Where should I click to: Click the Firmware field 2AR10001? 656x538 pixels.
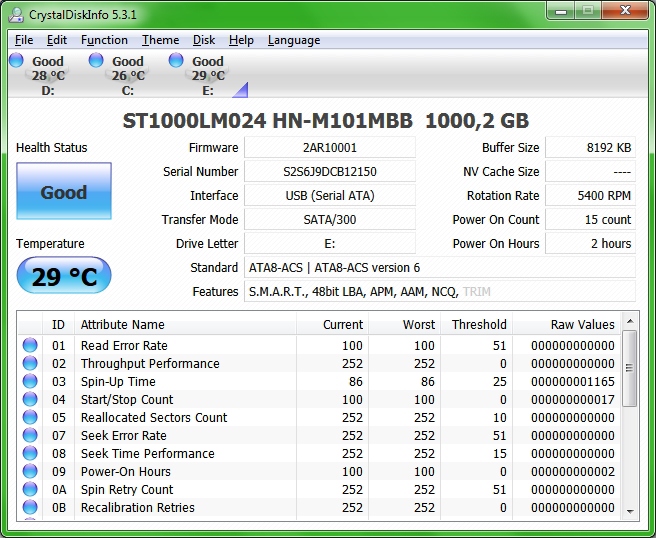click(x=330, y=148)
